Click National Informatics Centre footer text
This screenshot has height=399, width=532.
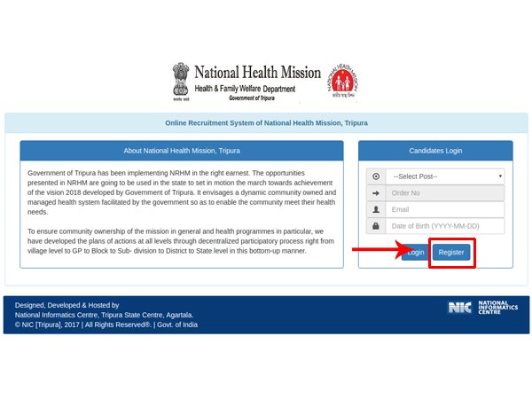pos(104,315)
